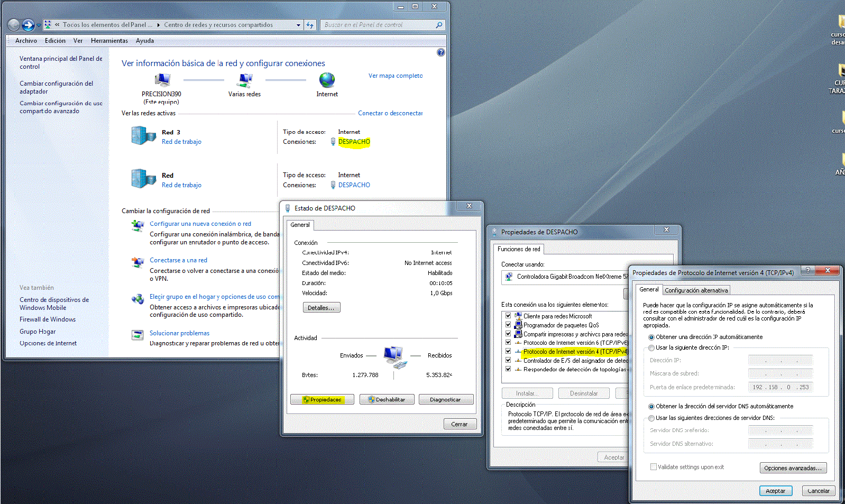Click the highlighted DESPACHO connection for Red 3
845x504 pixels.
point(354,142)
